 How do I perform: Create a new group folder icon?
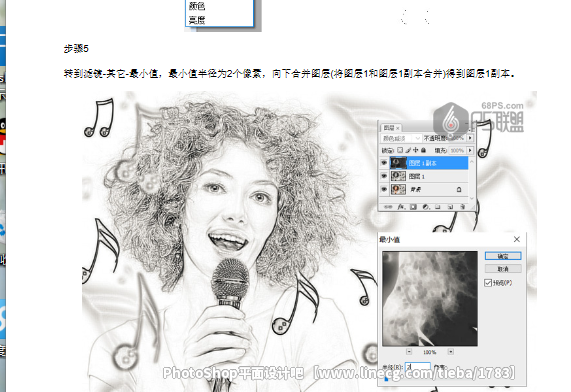[438, 207]
